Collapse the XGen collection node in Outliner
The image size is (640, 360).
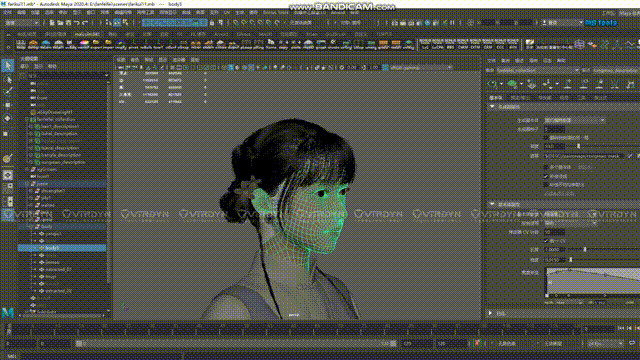(27, 119)
